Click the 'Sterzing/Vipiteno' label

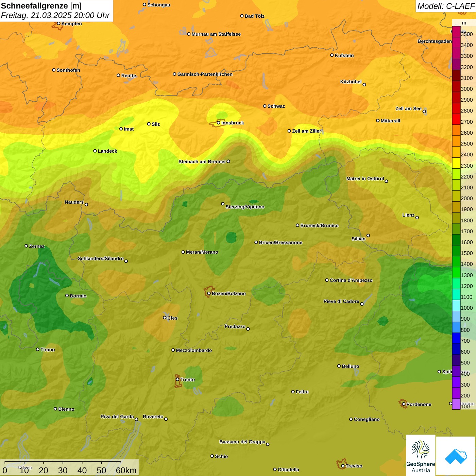[245, 207]
